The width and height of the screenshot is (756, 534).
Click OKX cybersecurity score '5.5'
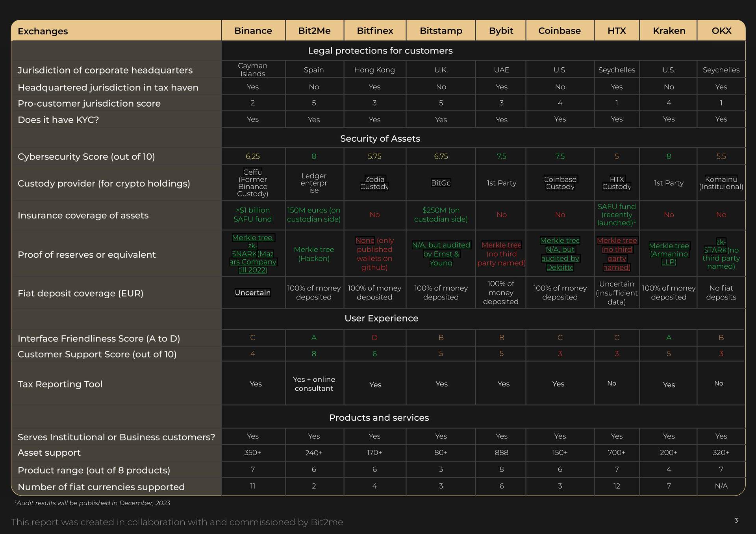[x=721, y=156]
